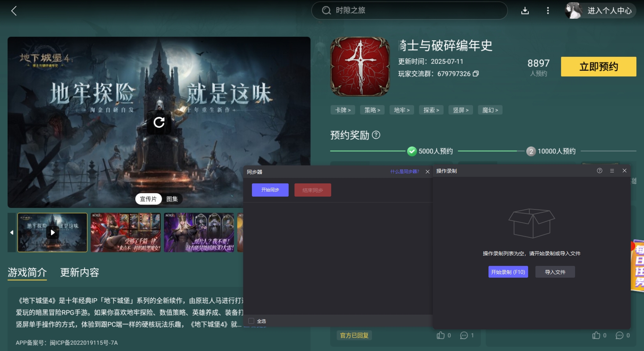Switch to the 图集 tab

click(172, 199)
